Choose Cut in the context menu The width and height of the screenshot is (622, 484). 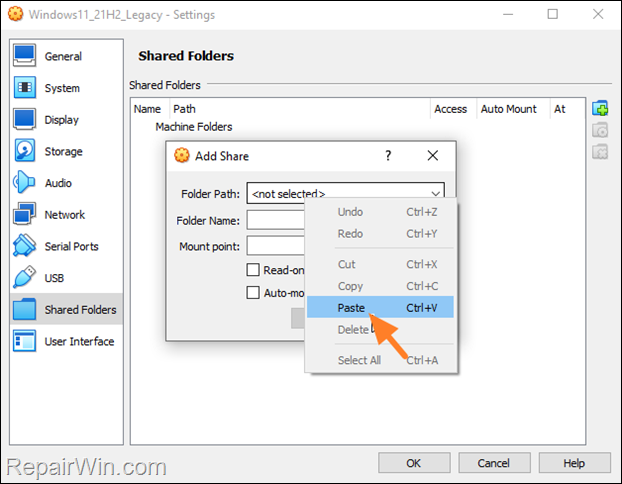click(x=380, y=264)
